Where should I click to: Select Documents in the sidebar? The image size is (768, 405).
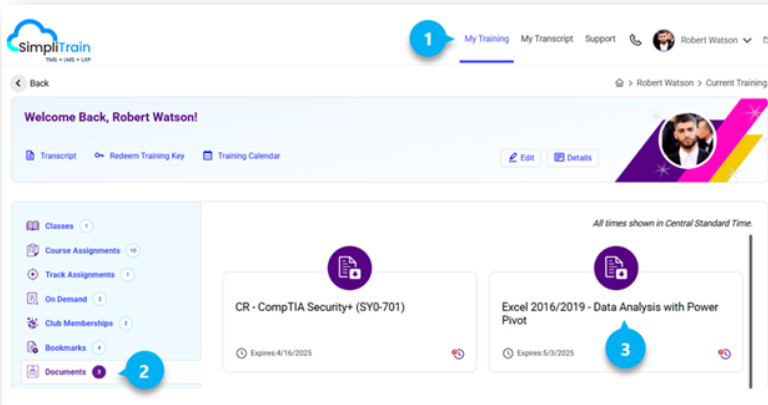(65, 372)
